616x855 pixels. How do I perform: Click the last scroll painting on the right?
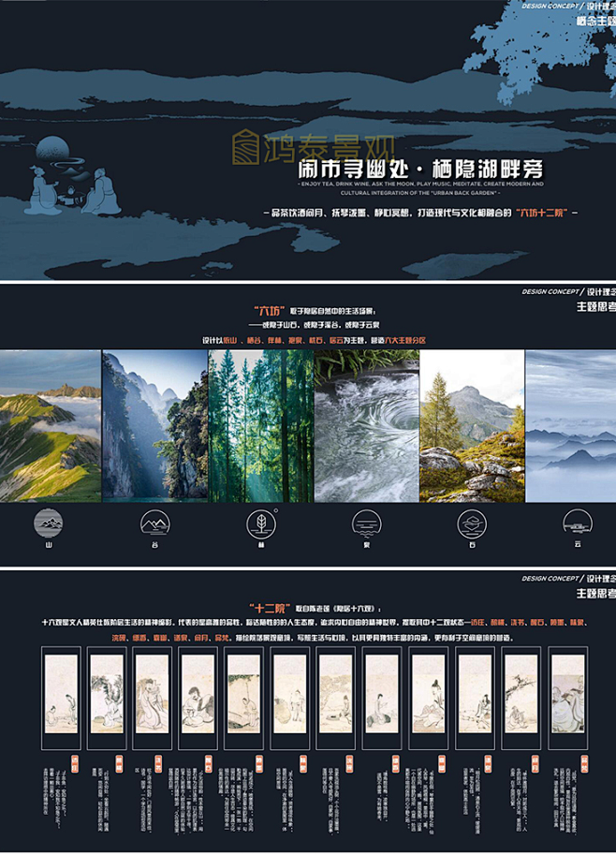pyautogui.click(x=567, y=695)
